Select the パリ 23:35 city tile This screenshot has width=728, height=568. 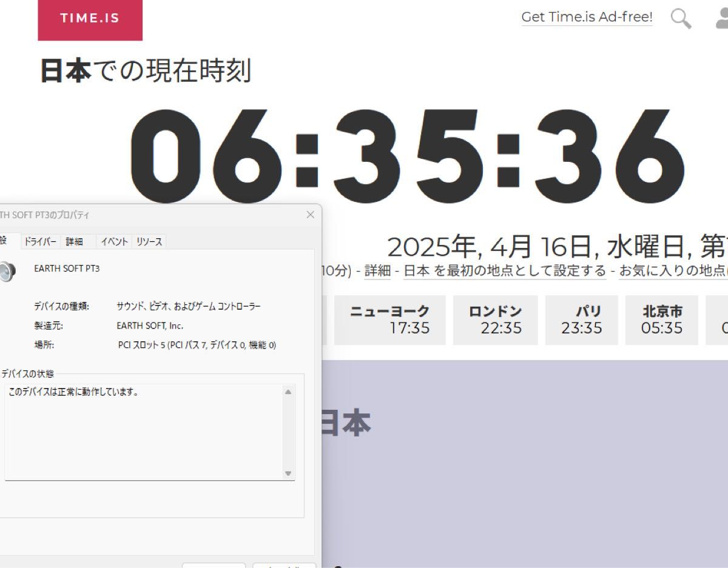pos(581,320)
